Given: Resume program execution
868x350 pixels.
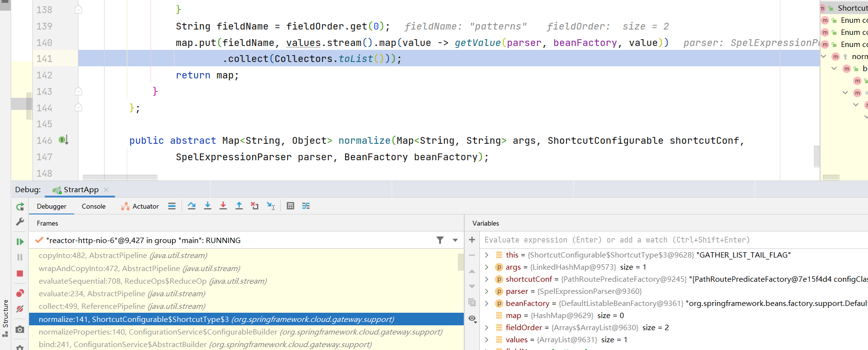Looking at the screenshot, I should coord(20,242).
